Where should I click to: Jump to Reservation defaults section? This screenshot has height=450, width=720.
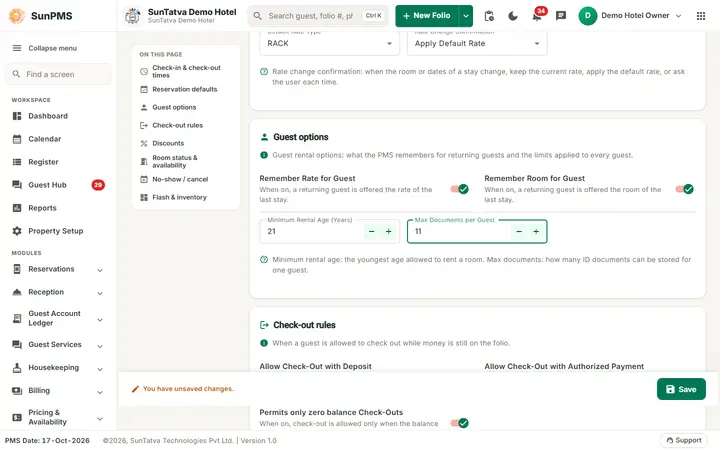pos(186,90)
